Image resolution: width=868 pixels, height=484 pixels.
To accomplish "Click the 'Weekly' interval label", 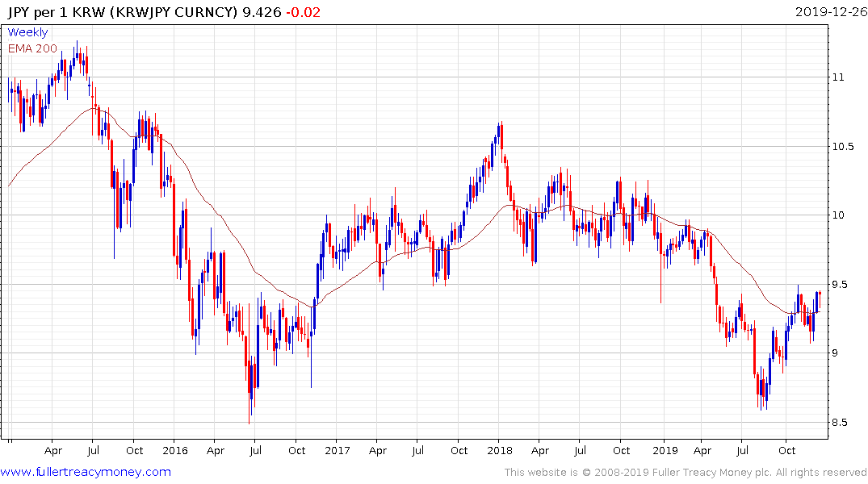I will [x=27, y=32].
